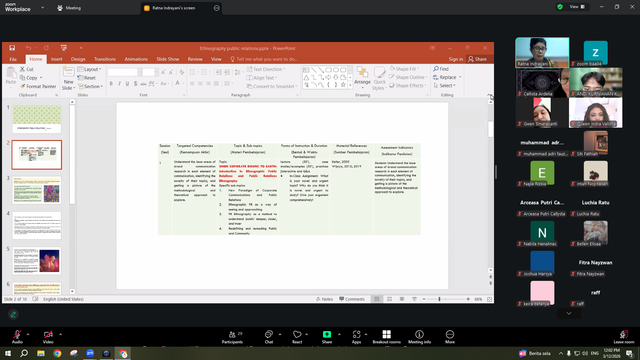Expand Chat options arrow
This screenshot has height=360, width=640.
tap(280, 334)
